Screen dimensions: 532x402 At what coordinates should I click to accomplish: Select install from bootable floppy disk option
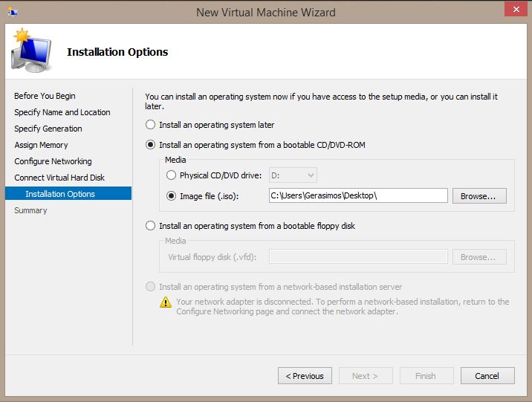[x=150, y=226]
